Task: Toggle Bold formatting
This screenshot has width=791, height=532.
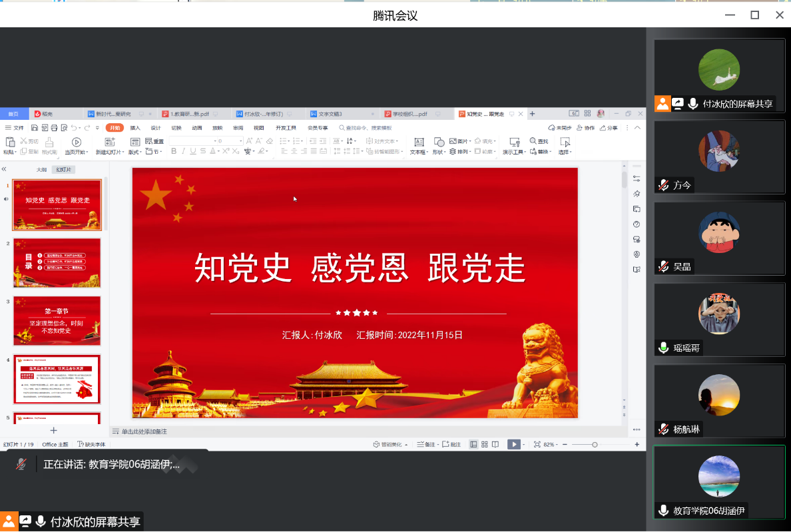Action: 174,152
